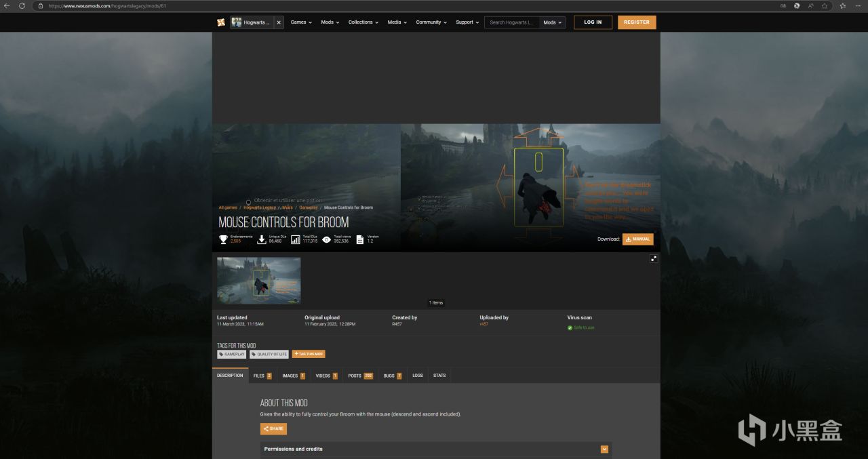The width and height of the screenshot is (868, 459).
Task: Click the '1 items' gallery counter
Action: tap(436, 302)
